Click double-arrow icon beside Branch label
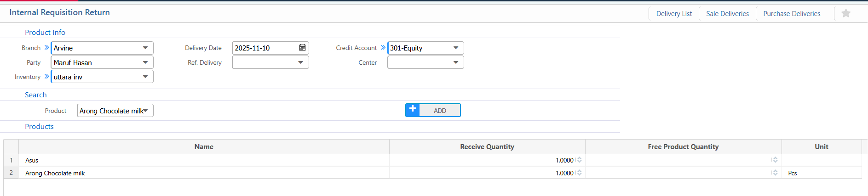Image resolution: width=868 pixels, height=196 pixels. pyautogui.click(x=46, y=48)
